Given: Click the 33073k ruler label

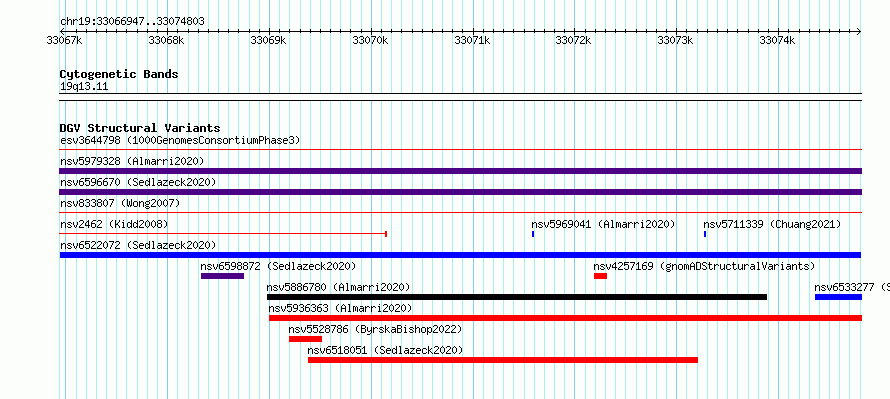Looking at the screenshot, I should (675, 40).
